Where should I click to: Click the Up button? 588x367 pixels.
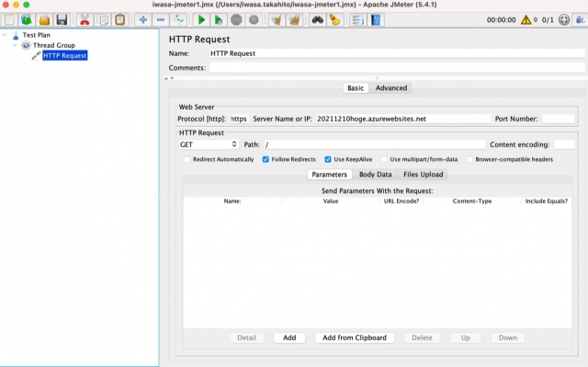click(x=466, y=338)
